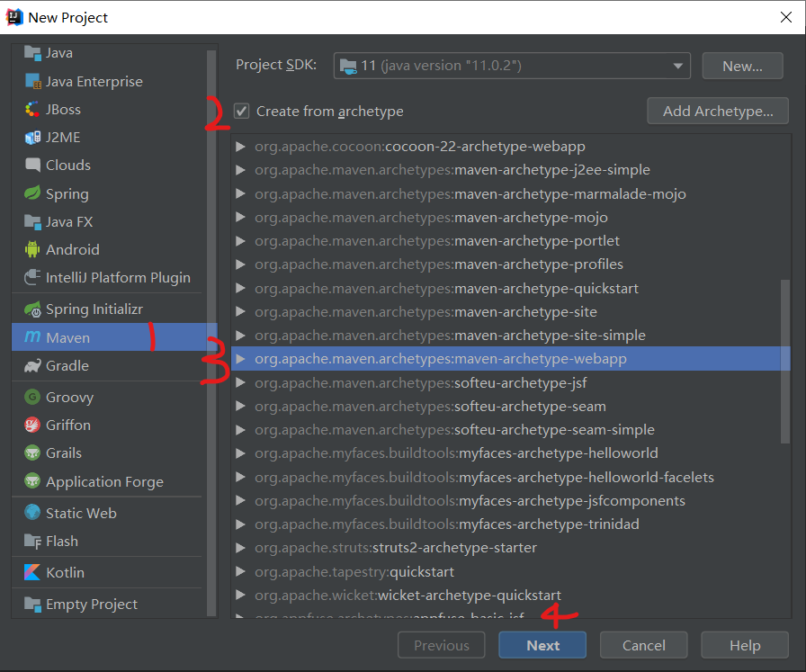Select myfaces-archetype-jsfcomponents row

coord(510,501)
